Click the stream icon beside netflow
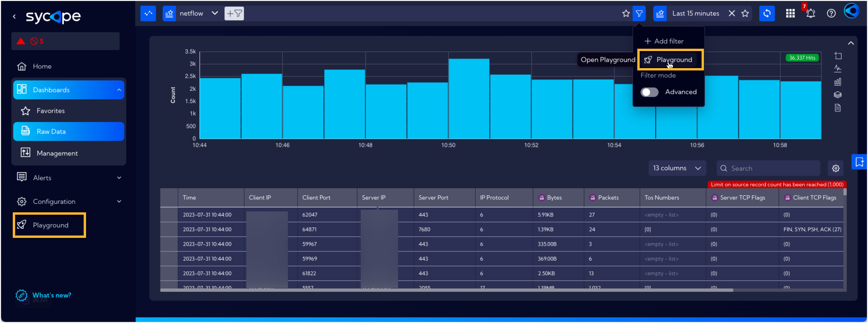Viewport: 868px width, 323px height. tap(169, 13)
